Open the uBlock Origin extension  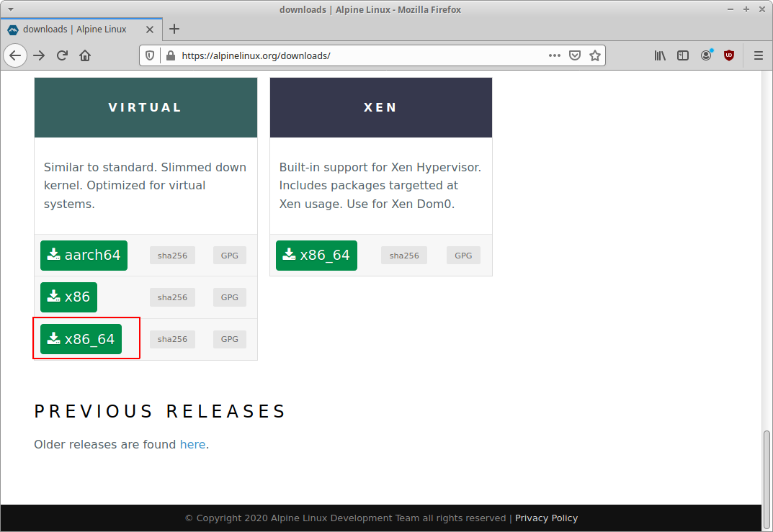729,55
